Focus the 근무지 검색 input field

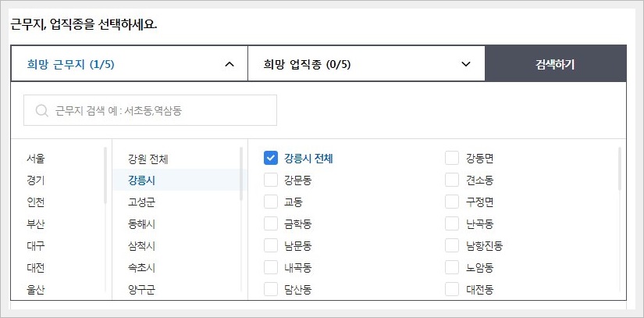click(150, 110)
